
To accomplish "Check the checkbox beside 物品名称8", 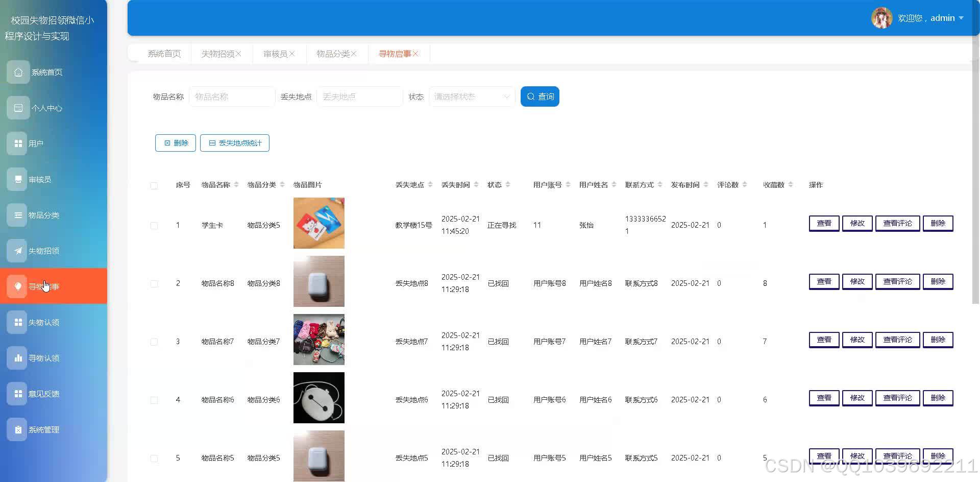I will (x=154, y=283).
